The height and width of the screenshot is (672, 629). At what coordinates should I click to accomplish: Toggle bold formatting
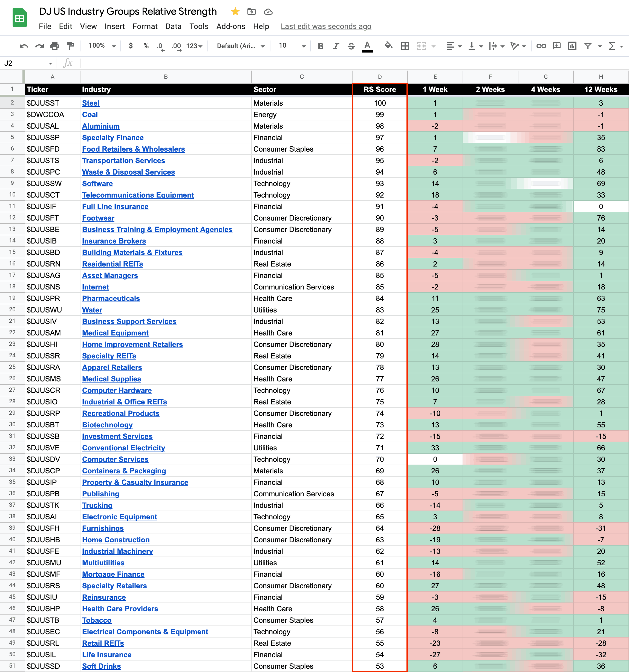click(321, 46)
